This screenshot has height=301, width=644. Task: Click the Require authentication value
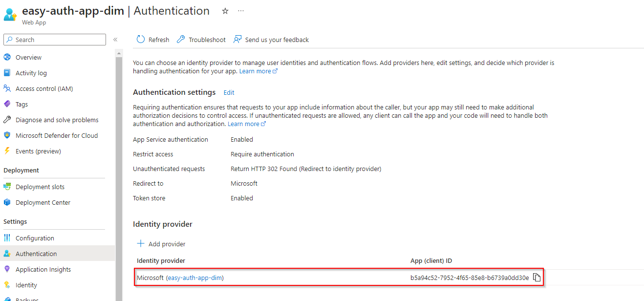[262, 154]
